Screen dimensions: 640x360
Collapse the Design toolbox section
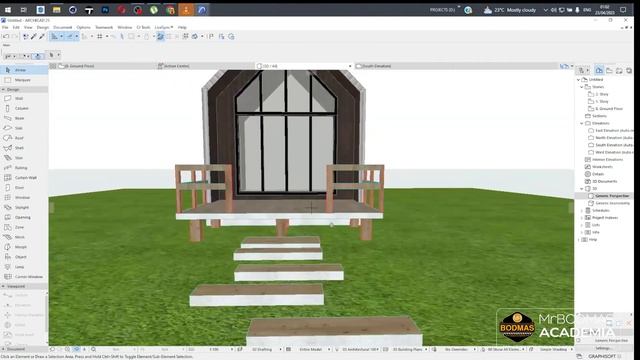click(x=4, y=89)
